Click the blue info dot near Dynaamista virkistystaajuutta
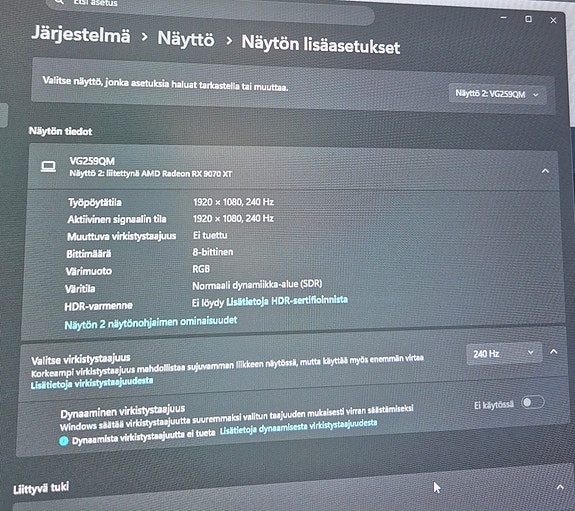Screen dimensions: 575x511 [63, 441]
